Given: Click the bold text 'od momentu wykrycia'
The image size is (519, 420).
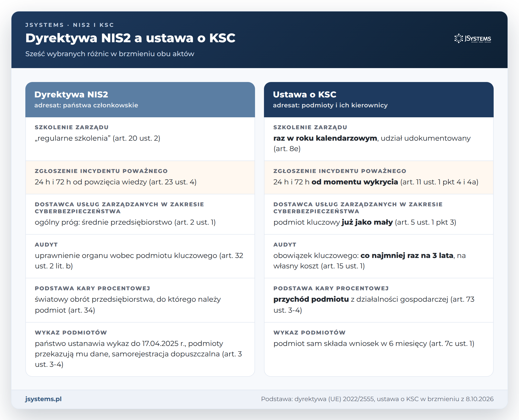Looking at the screenshot, I should [x=355, y=182].
